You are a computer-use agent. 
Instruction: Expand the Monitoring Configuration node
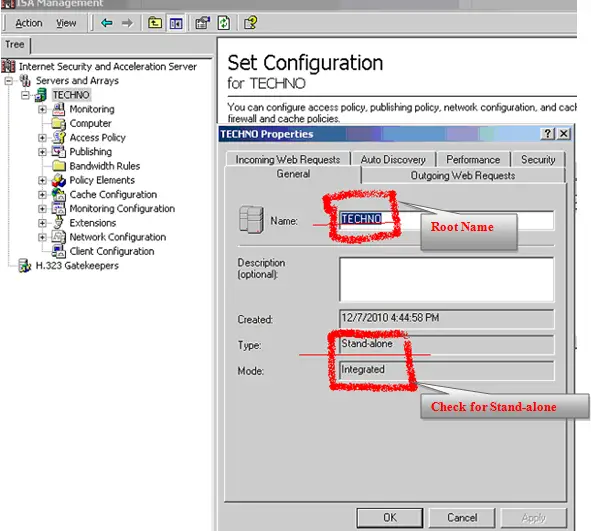click(x=42, y=209)
